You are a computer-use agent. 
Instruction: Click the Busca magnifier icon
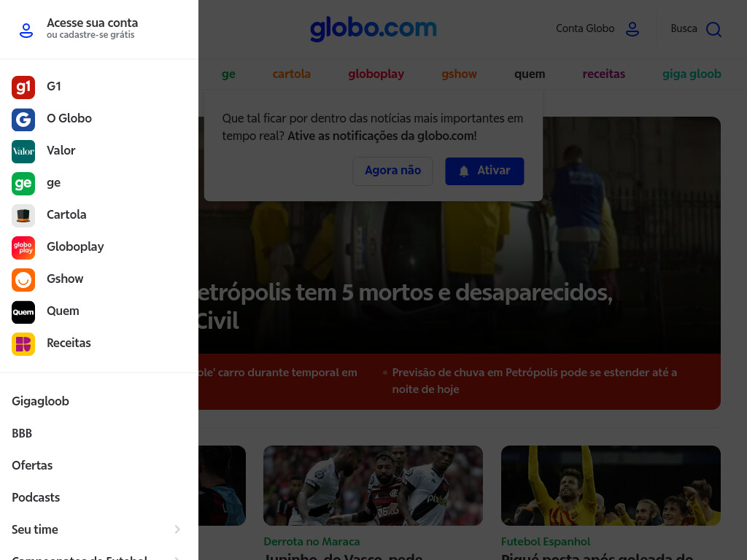[x=713, y=29]
